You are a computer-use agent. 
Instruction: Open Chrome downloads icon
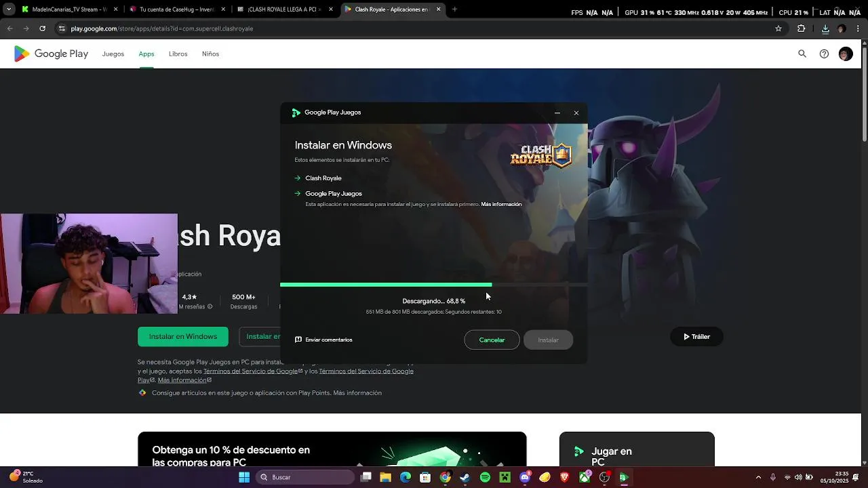(x=825, y=28)
